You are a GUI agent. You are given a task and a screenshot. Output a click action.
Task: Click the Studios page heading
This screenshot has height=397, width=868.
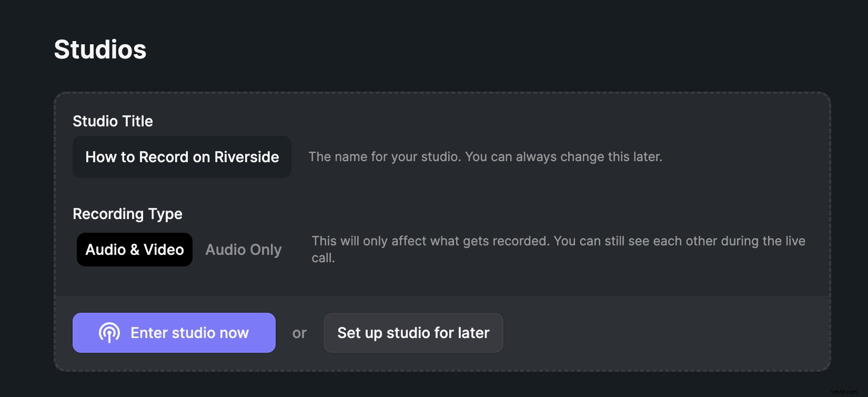pyautogui.click(x=99, y=49)
